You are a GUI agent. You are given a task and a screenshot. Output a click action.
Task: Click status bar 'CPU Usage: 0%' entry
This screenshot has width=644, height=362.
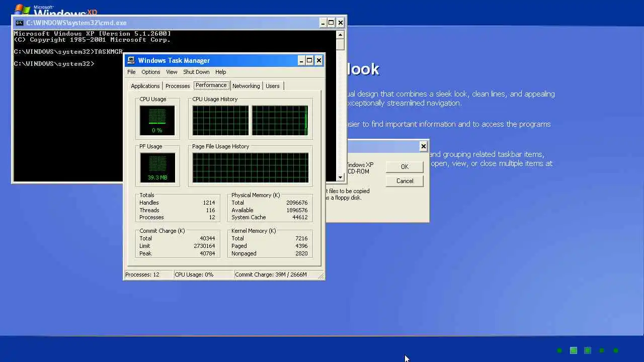pos(203,275)
